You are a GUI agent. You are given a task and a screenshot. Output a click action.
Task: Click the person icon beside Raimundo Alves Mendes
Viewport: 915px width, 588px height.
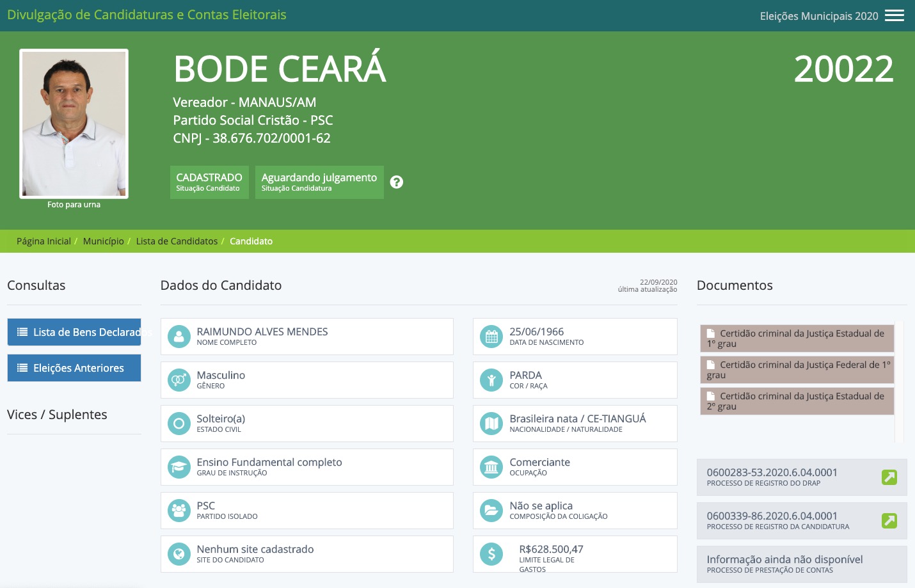[x=179, y=336]
